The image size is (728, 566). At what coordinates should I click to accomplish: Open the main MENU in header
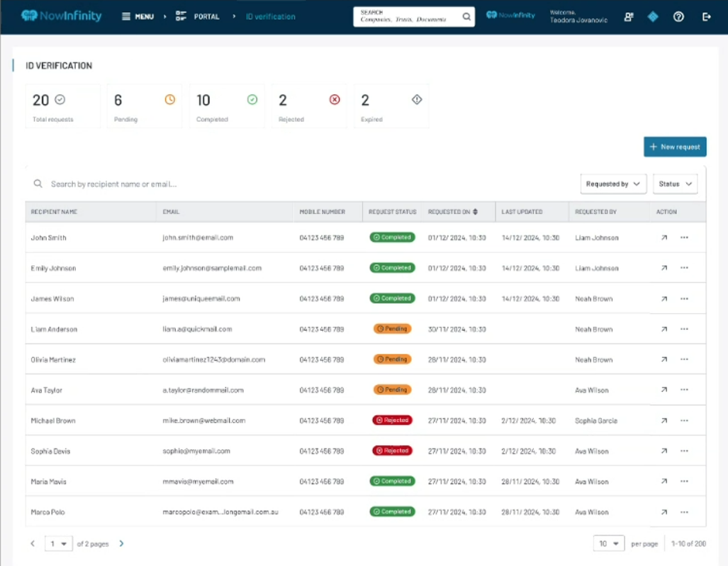pos(138,17)
